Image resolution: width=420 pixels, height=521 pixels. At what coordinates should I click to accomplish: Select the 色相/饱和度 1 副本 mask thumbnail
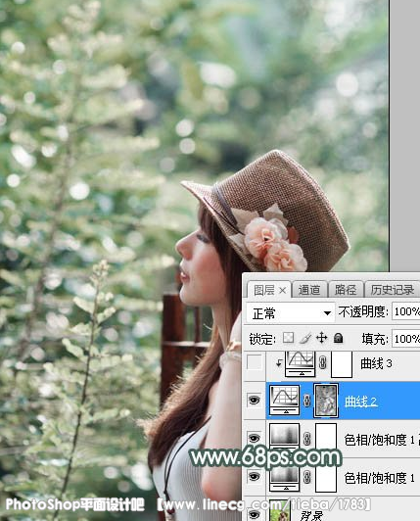(x=326, y=436)
